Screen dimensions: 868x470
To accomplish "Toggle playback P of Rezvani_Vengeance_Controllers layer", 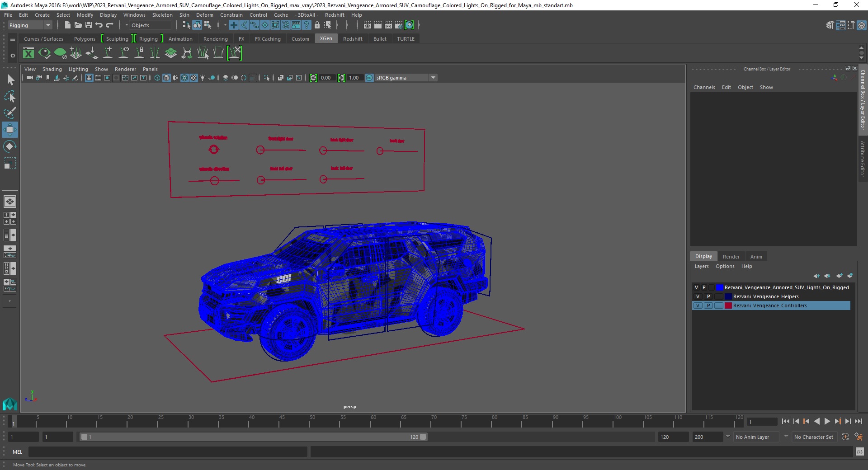I will 708,305.
